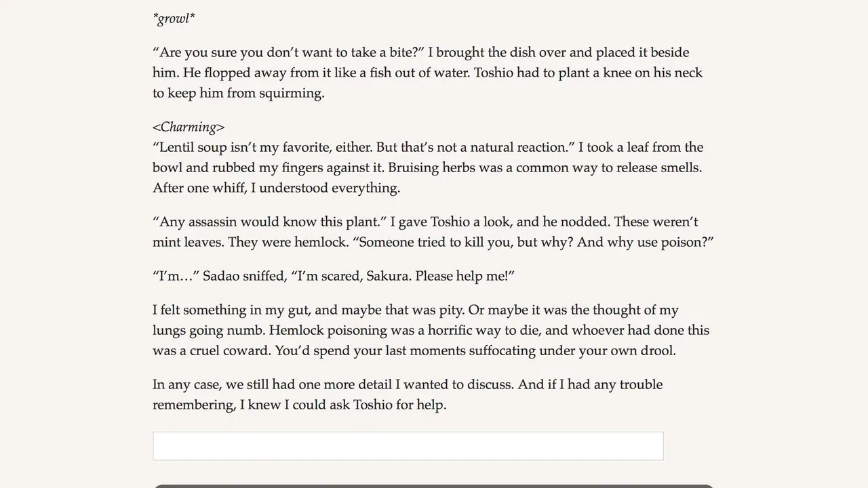This screenshot has height=488, width=868.
Task: Click the italic *growl* text
Action: [x=174, y=19]
